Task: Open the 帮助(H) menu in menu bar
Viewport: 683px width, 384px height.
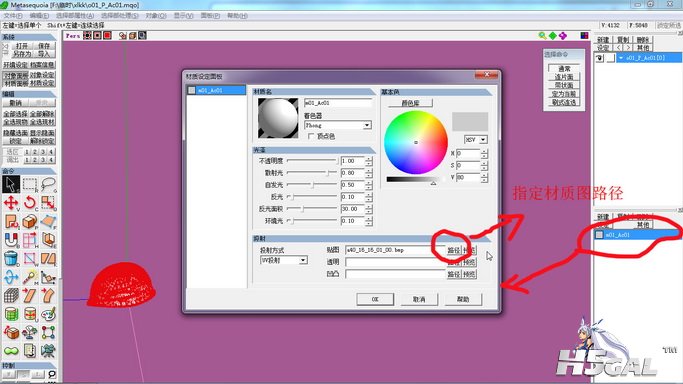Action: pyautogui.click(x=237, y=16)
